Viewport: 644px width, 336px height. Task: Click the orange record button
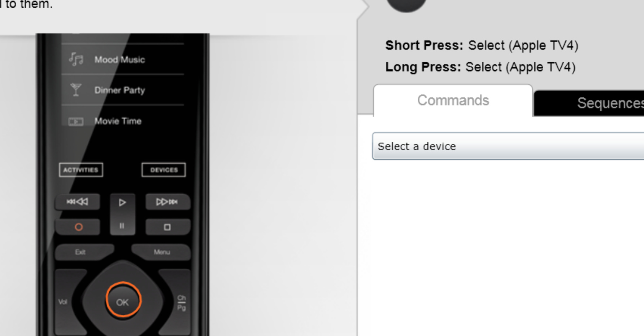[x=78, y=227]
